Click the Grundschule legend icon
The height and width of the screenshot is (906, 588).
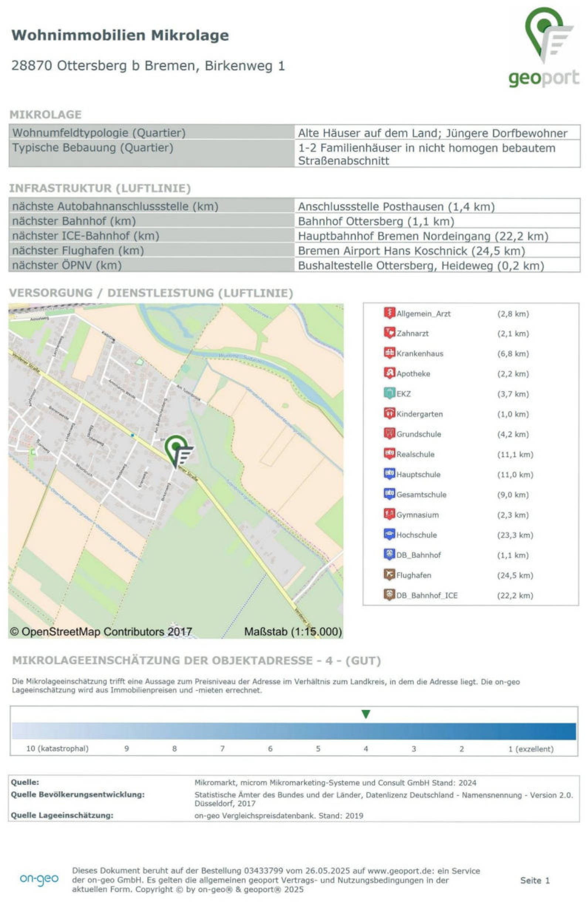coord(389,434)
